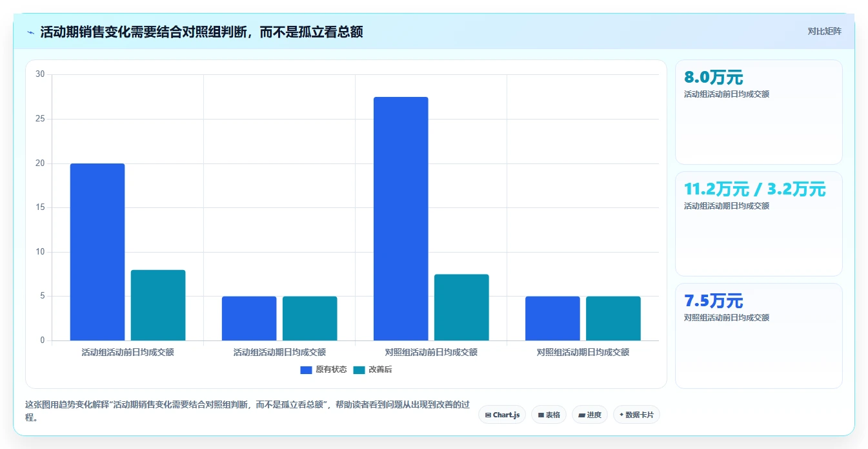Click the 对比矩阵 label in header
The width and height of the screenshot is (868, 449).
[x=824, y=31]
